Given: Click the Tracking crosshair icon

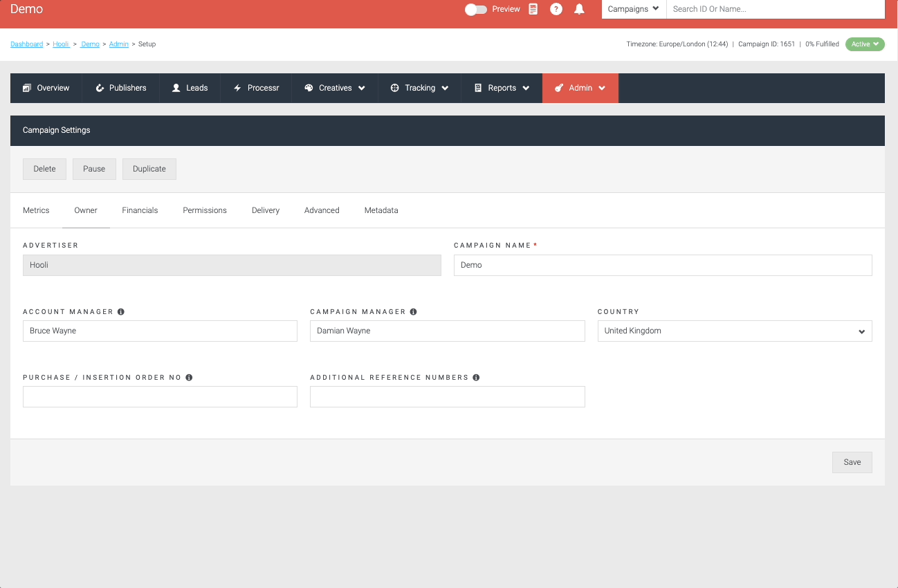Looking at the screenshot, I should tap(395, 88).
